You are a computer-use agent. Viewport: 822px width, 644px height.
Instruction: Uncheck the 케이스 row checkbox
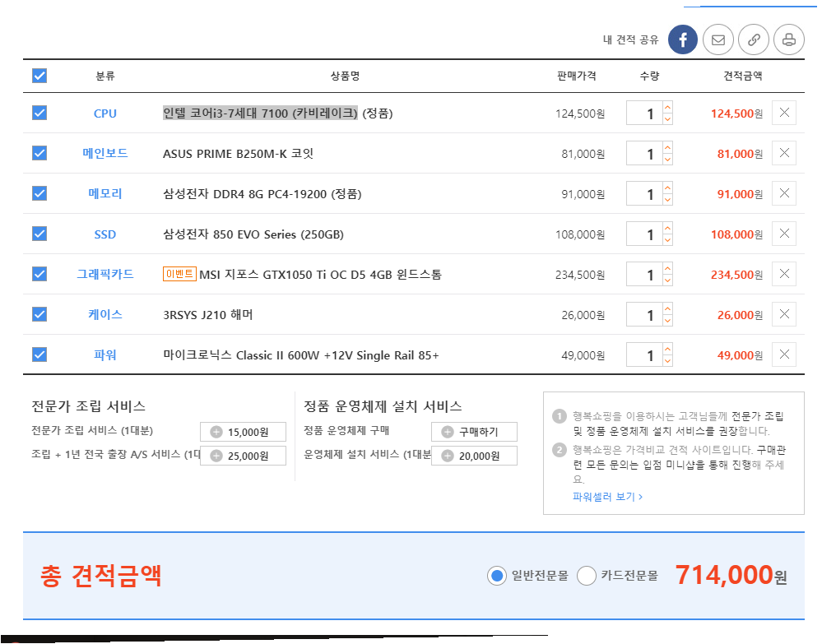39,314
